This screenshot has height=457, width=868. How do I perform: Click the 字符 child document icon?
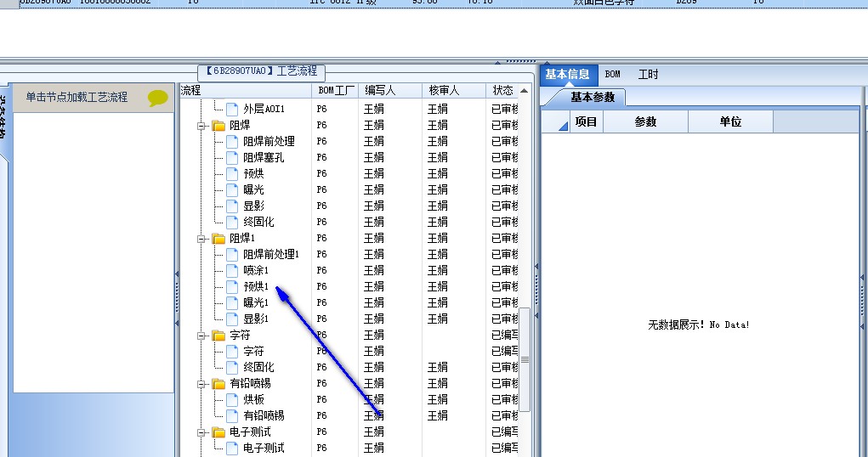232,352
